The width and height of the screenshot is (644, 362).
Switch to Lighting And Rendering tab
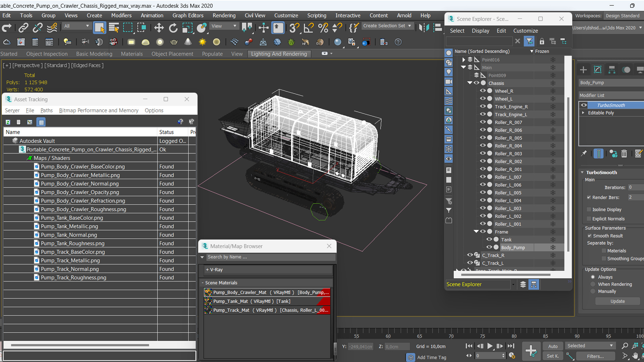click(x=279, y=54)
